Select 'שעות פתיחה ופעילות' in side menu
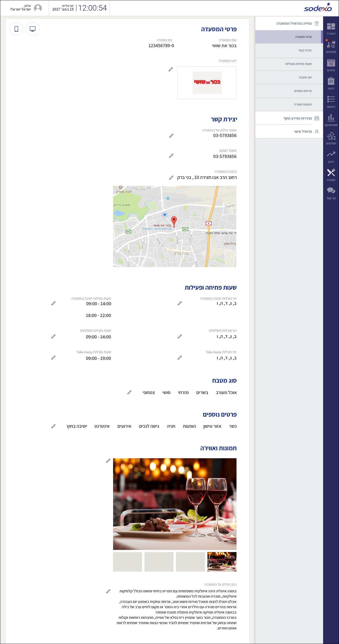This screenshot has height=644, width=339. pyautogui.click(x=298, y=64)
